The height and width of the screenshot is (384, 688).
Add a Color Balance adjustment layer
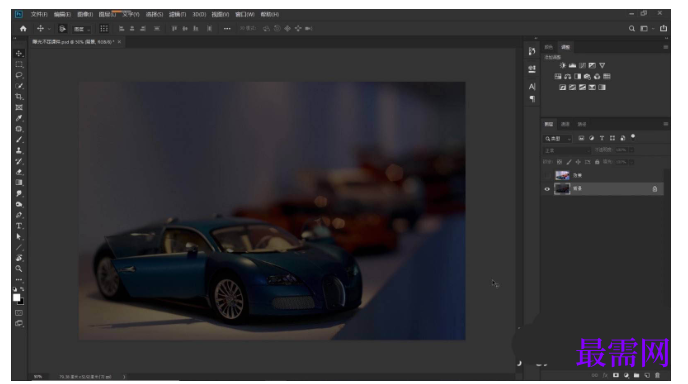pos(568,76)
